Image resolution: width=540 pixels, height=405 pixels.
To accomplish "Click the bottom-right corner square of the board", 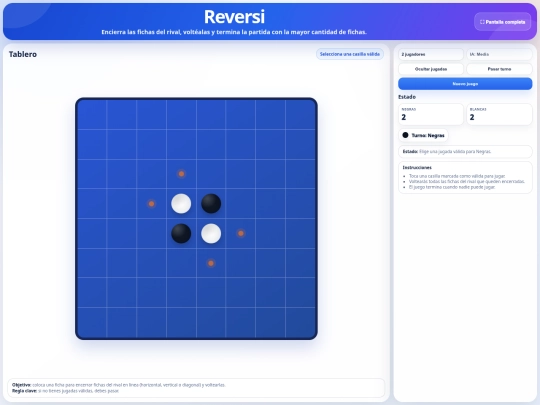I will click(x=300, y=323).
